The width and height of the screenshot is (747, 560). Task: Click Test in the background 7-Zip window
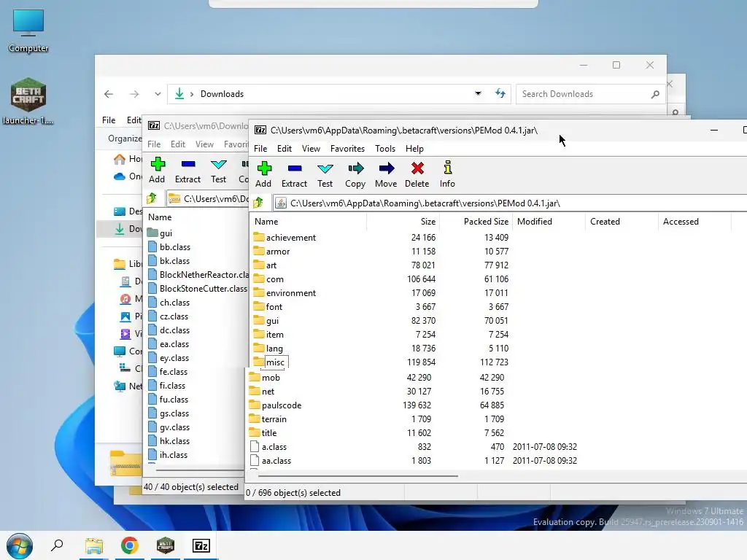click(x=219, y=170)
